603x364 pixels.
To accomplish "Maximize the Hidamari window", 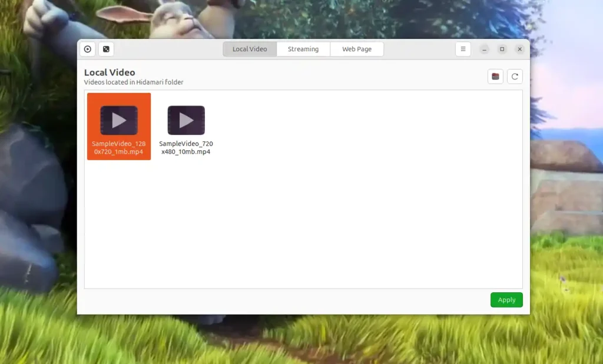I will [x=502, y=49].
